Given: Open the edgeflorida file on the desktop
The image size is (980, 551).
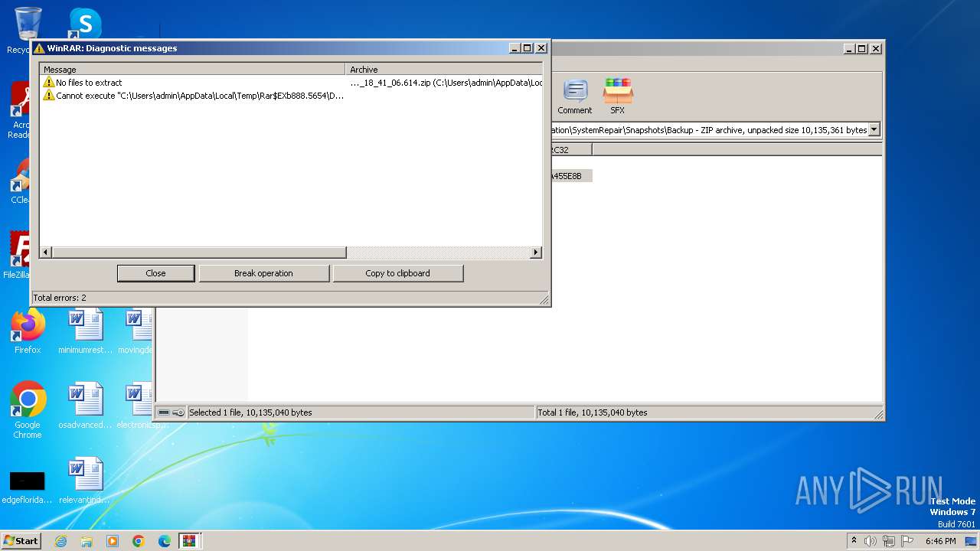Looking at the screenshot, I should [28, 487].
